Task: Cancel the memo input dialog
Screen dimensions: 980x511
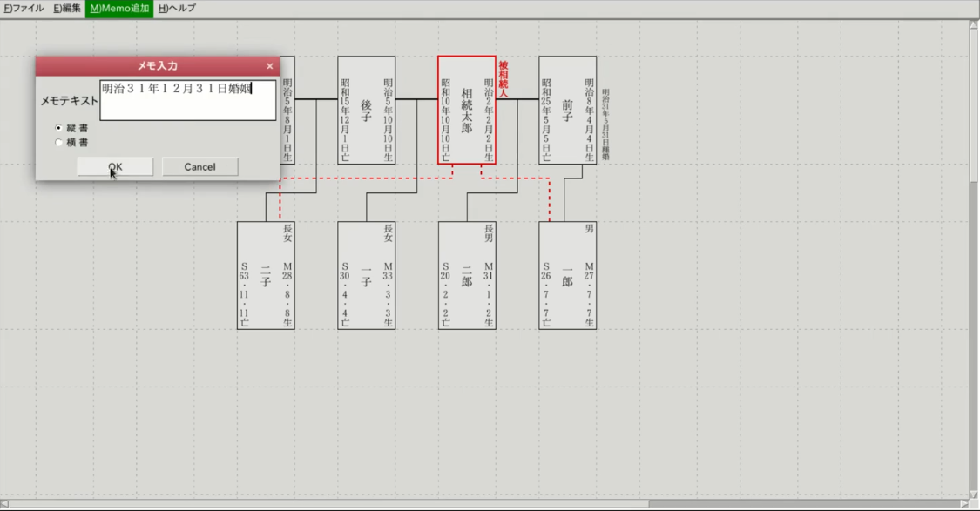Action: [199, 166]
